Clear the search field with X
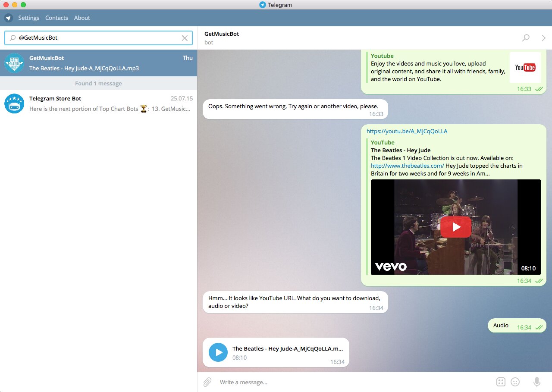The height and width of the screenshot is (392, 552). click(x=185, y=38)
